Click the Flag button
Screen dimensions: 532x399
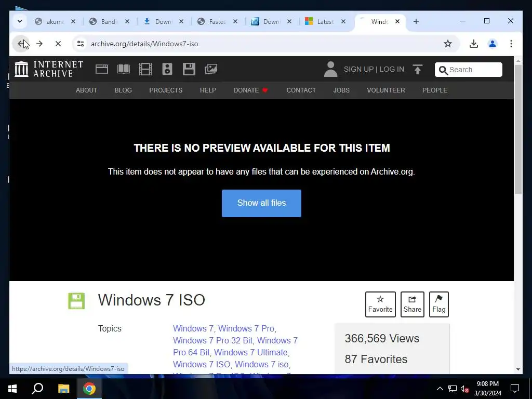[x=438, y=304]
